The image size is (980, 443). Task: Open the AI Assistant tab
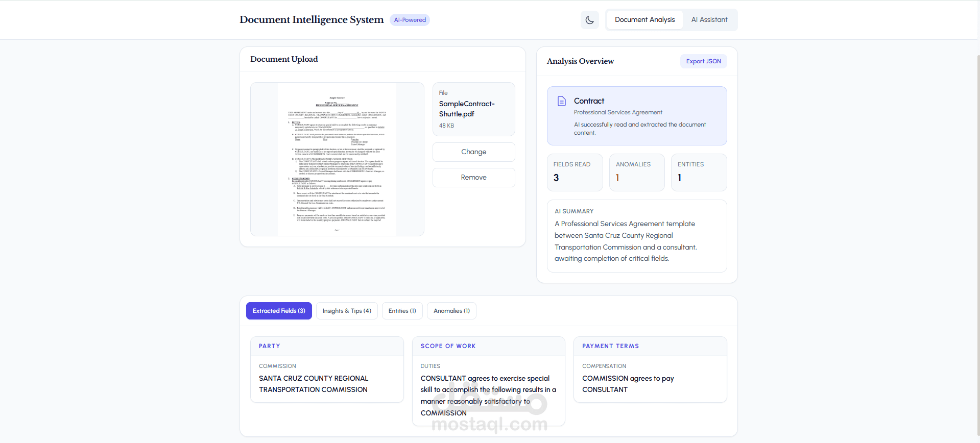(709, 20)
